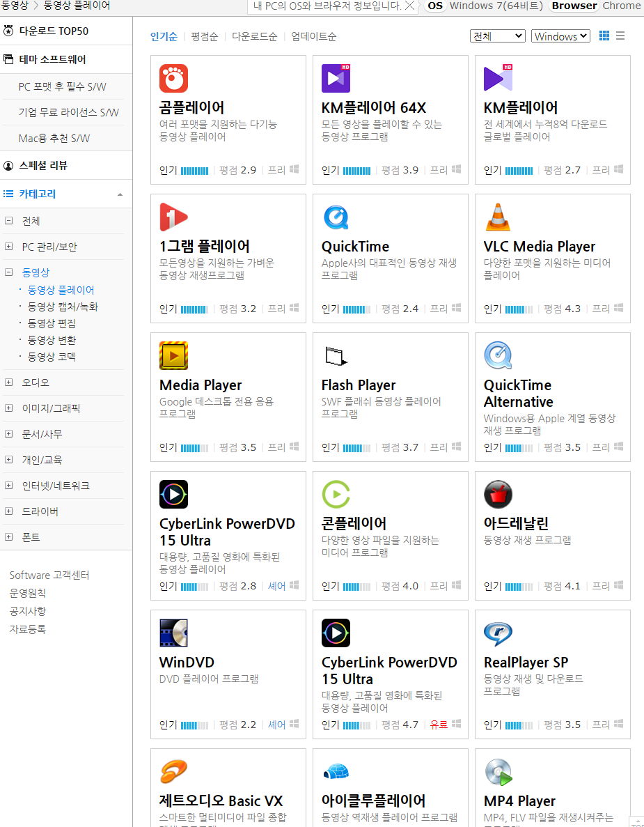Screen dimensions: 644x827
Task: Switch to list view layout
Action: pyautogui.click(x=620, y=36)
